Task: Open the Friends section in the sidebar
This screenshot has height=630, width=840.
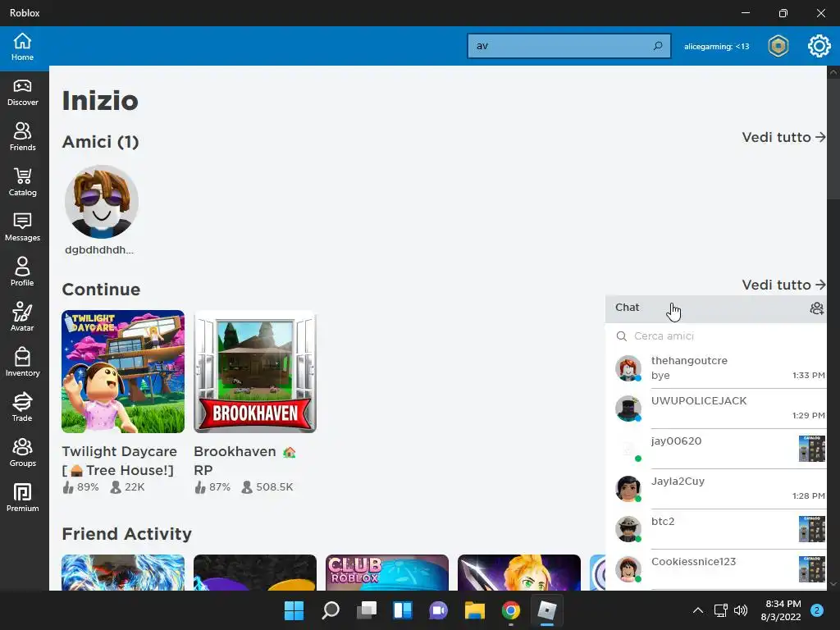Action: click(22, 137)
